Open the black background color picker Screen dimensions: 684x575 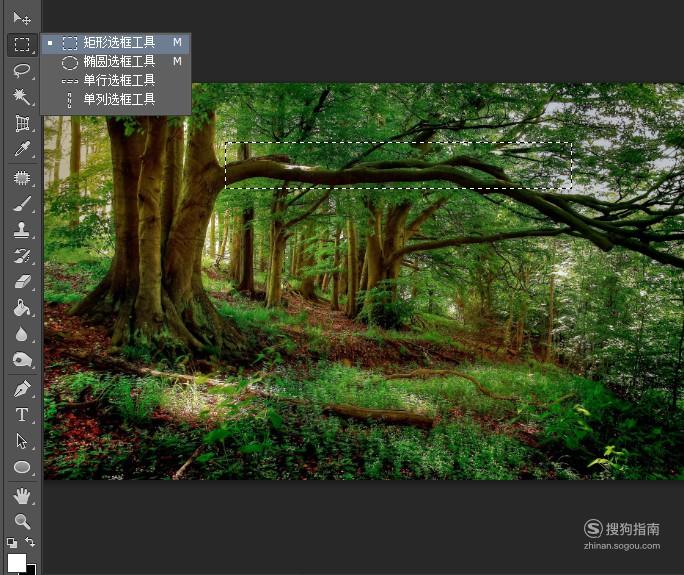coord(32,570)
